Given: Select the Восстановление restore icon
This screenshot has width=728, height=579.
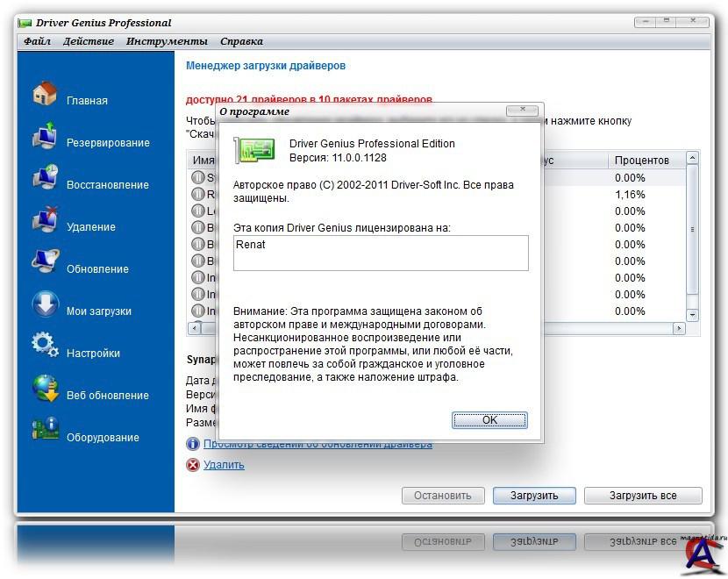Looking at the screenshot, I should (x=45, y=178).
